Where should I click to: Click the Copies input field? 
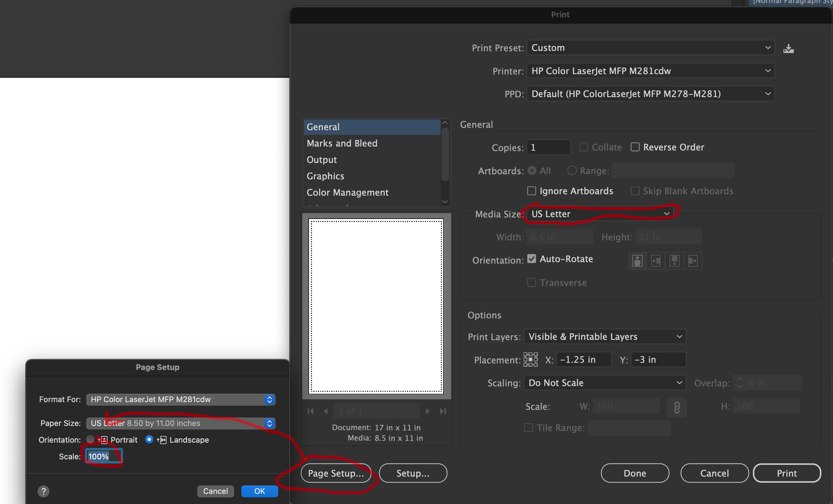click(x=548, y=147)
